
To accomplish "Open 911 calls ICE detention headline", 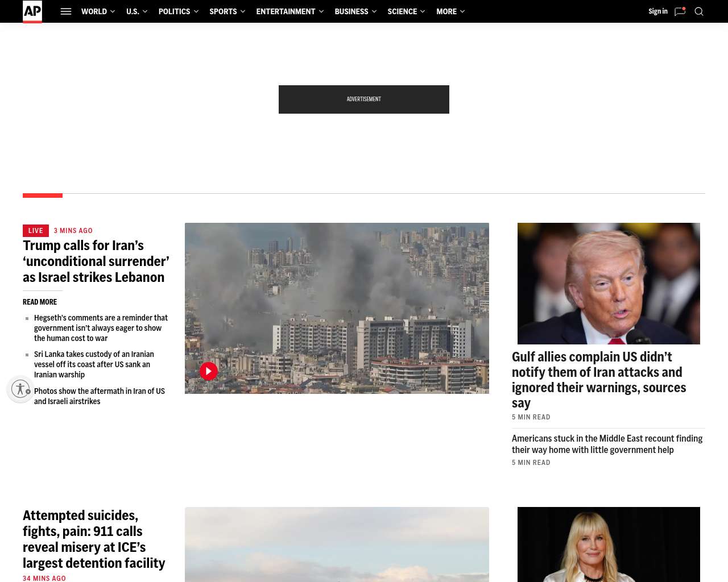I will click(94, 539).
